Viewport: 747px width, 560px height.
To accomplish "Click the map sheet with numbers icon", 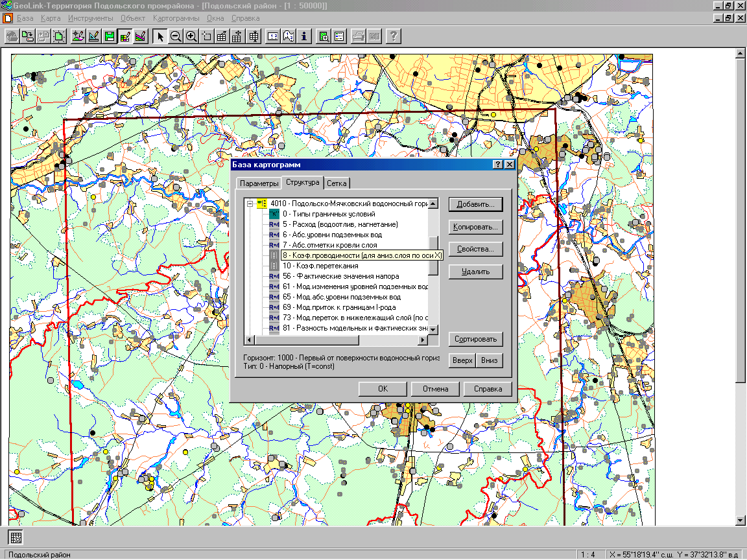I will pyautogui.click(x=289, y=36).
